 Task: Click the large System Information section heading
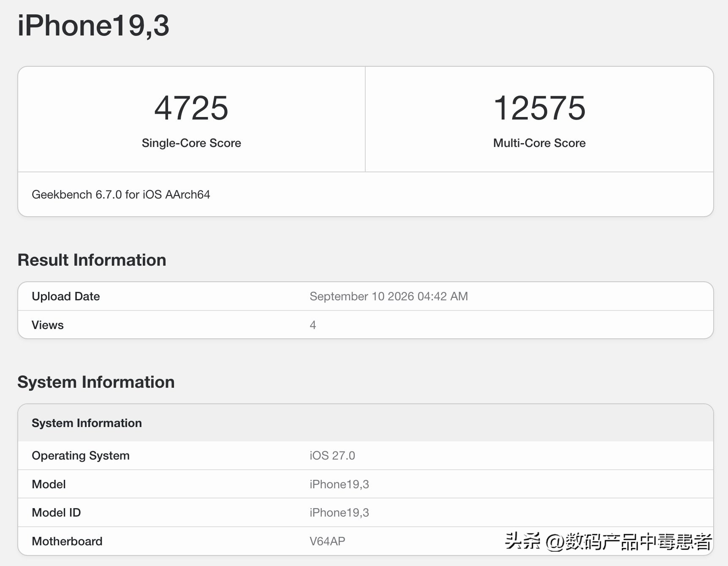96,382
